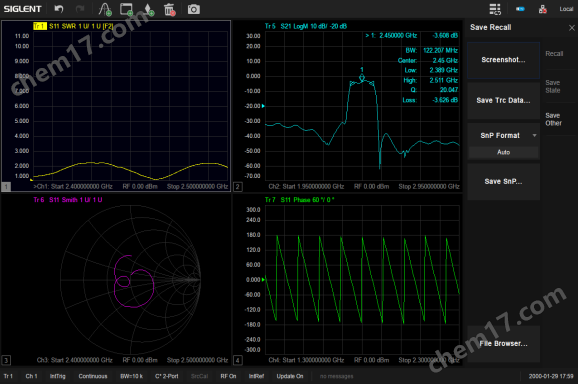578x384 pixels.
Task: Click the camera screenshot icon
Action: (x=194, y=9)
